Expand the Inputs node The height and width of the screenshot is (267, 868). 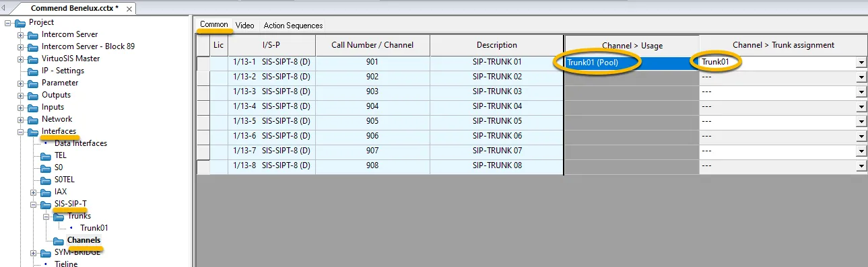point(20,108)
